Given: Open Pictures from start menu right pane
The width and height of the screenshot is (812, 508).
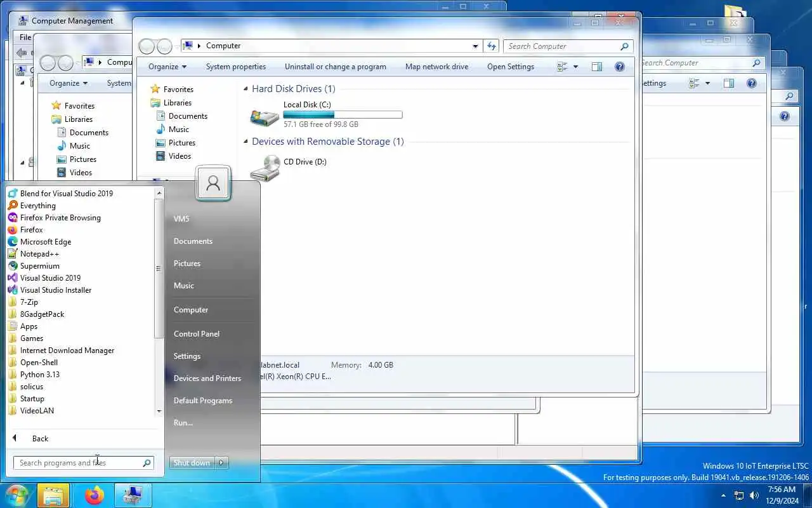Looking at the screenshot, I should pyautogui.click(x=187, y=264).
